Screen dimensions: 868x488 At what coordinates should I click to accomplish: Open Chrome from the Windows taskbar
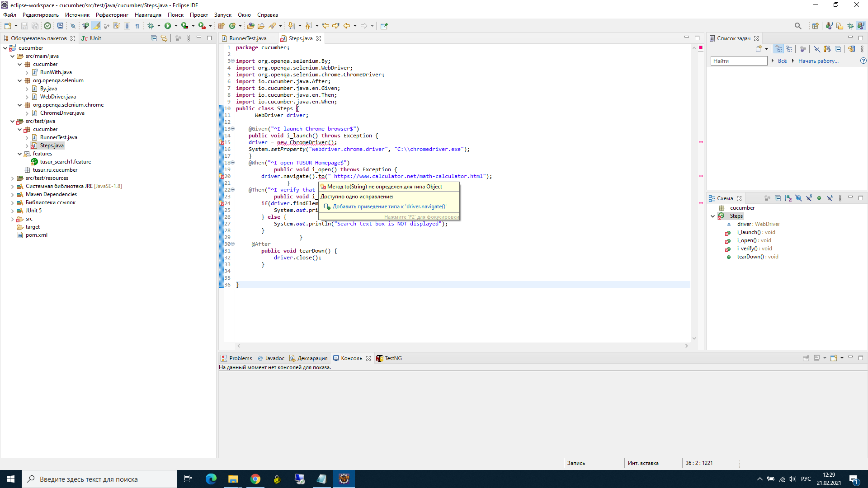(x=255, y=479)
